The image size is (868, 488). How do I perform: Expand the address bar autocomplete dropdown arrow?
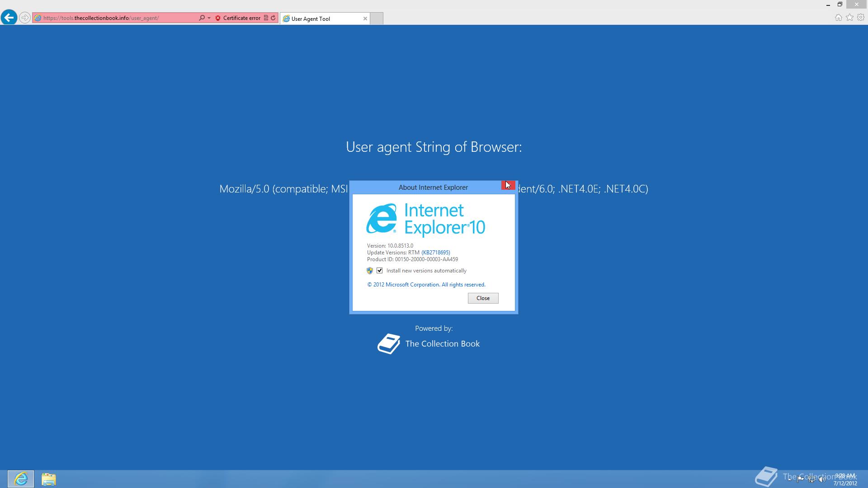(209, 18)
